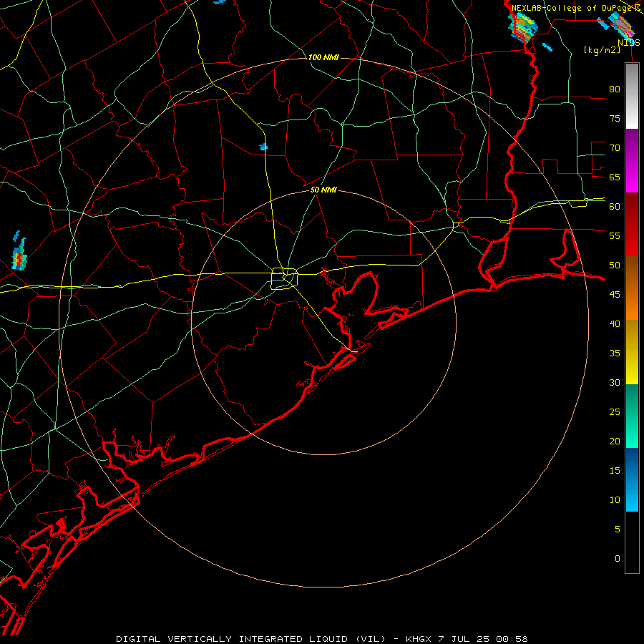
Task: Click the kg/m2 units label
Action: coord(602,50)
